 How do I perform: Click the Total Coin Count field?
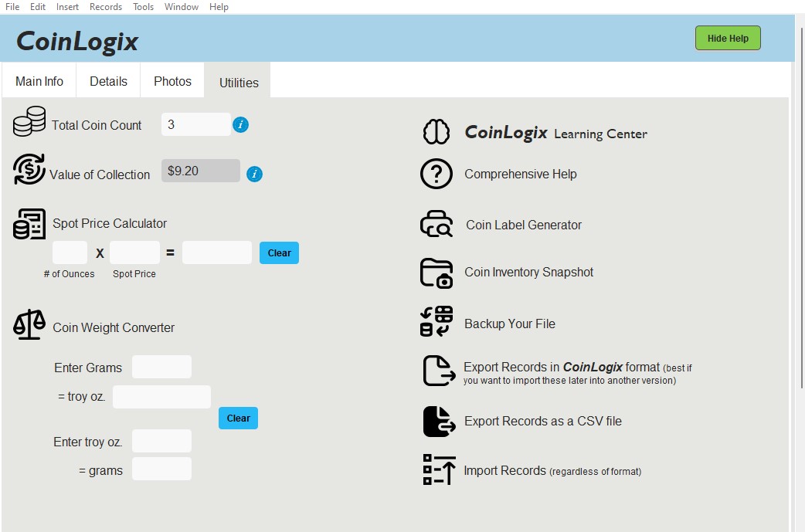(x=196, y=124)
